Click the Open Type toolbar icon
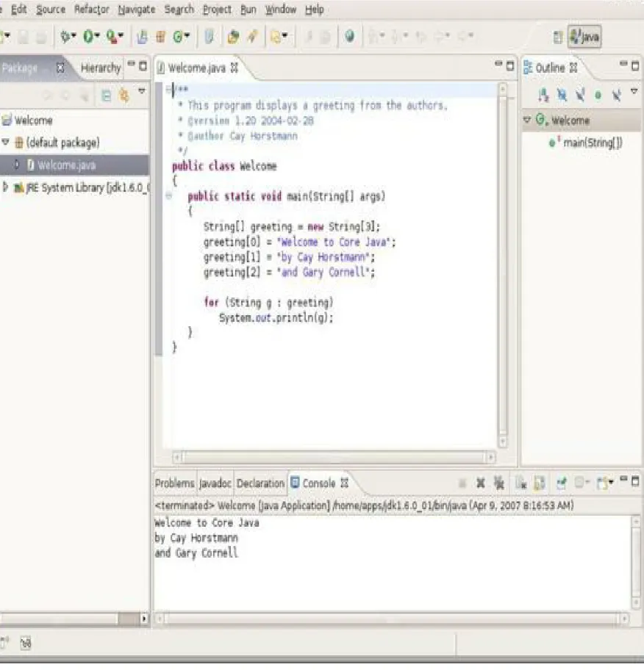The image size is (644, 670). pyautogui.click(x=209, y=37)
